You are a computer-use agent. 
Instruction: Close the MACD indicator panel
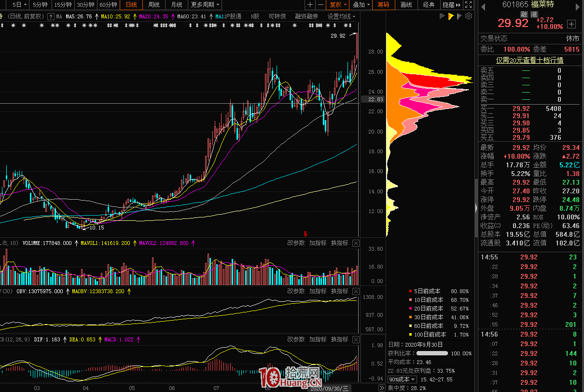(x=356, y=339)
